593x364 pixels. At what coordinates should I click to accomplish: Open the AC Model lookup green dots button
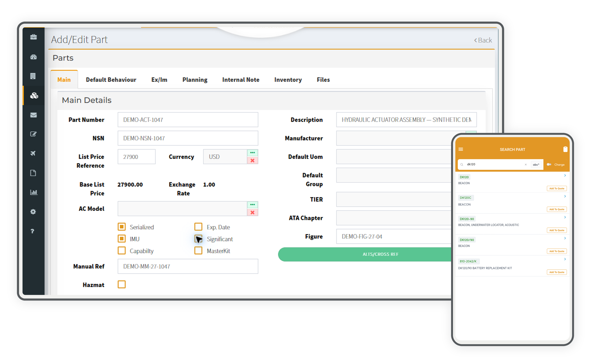point(252,205)
